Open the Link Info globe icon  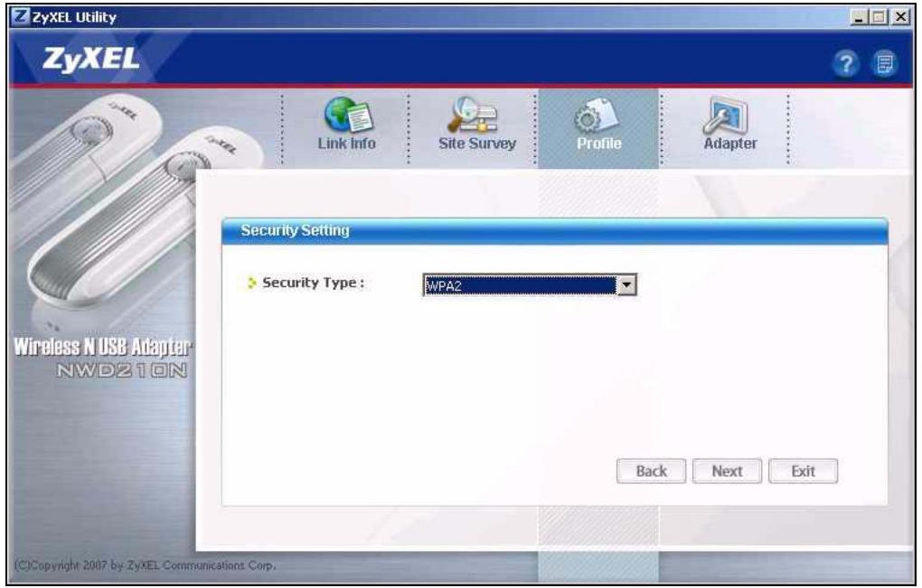pos(347,115)
